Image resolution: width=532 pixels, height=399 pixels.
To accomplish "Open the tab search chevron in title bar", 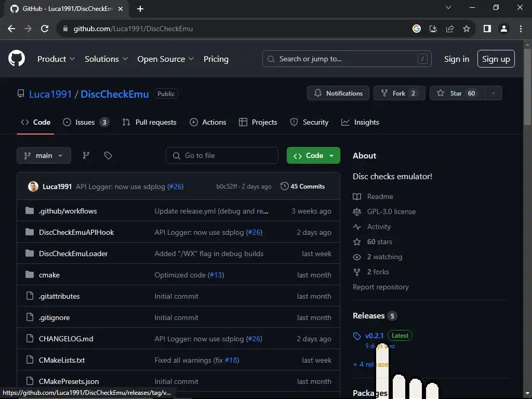I will pyautogui.click(x=448, y=7).
